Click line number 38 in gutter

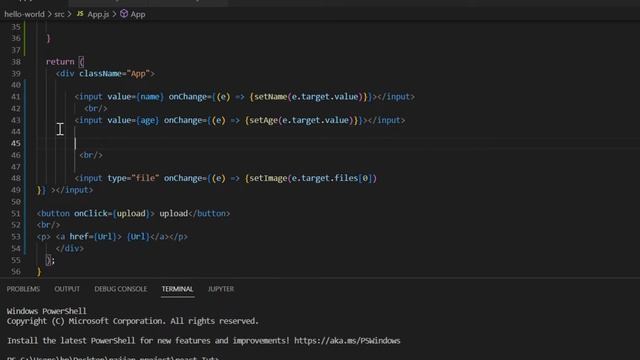16,62
